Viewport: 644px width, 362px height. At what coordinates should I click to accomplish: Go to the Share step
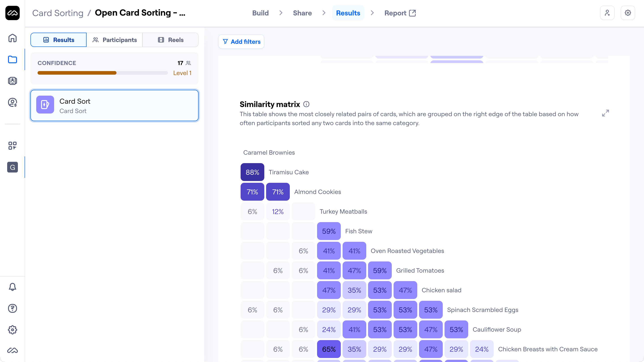pyautogui.click(x=302, y=13)
